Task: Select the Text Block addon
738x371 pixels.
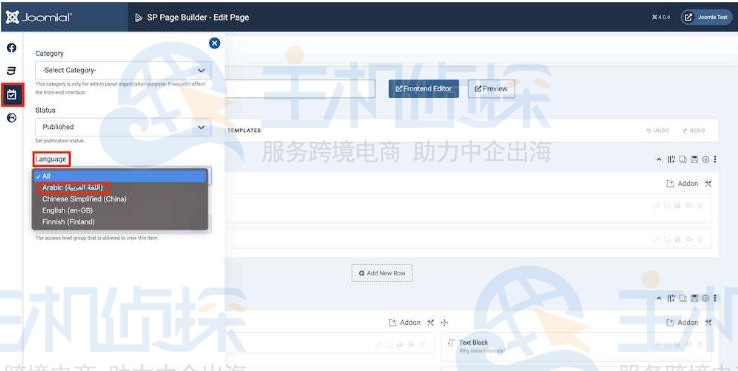Action: click(576, 346)
